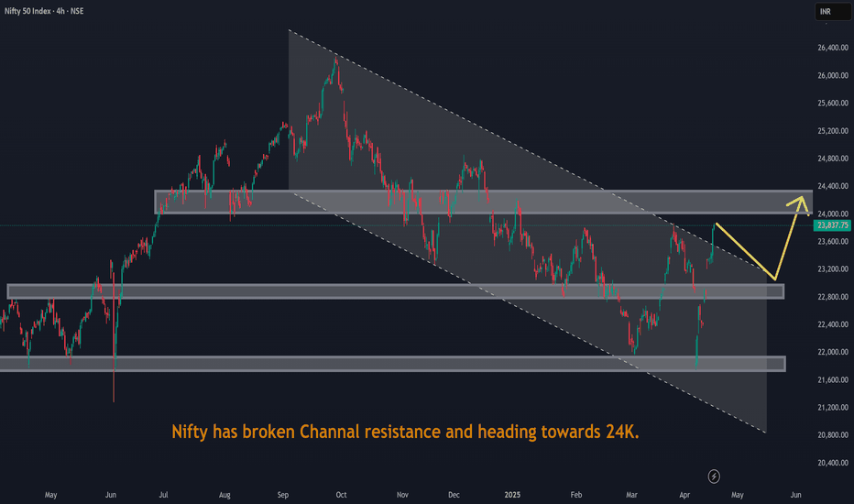
Task: Click the Oct label on the time axis
Action: point(341,495)
